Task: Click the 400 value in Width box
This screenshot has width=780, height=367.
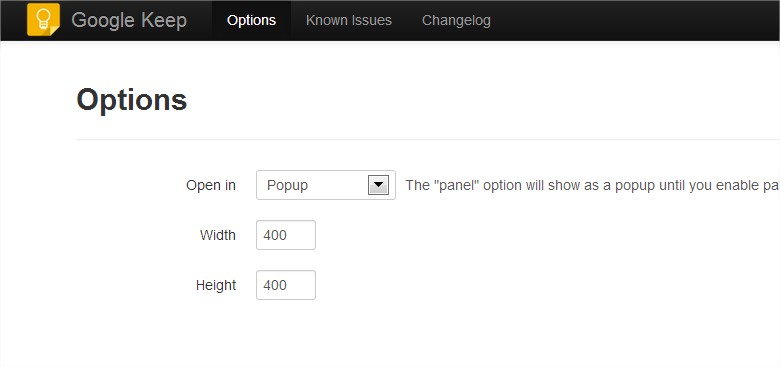Action: (x=275, y=235)
